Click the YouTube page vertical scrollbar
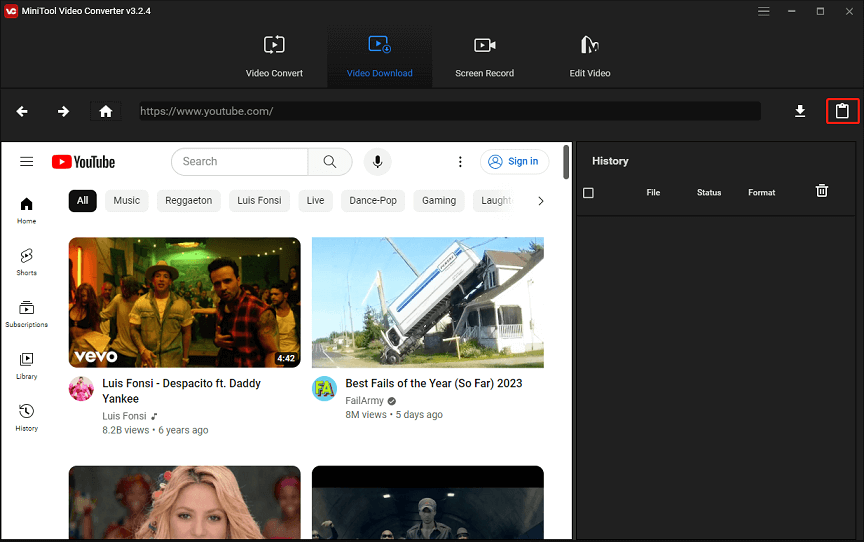The width and height of the screenshot is (864, 542). point(566,162)
